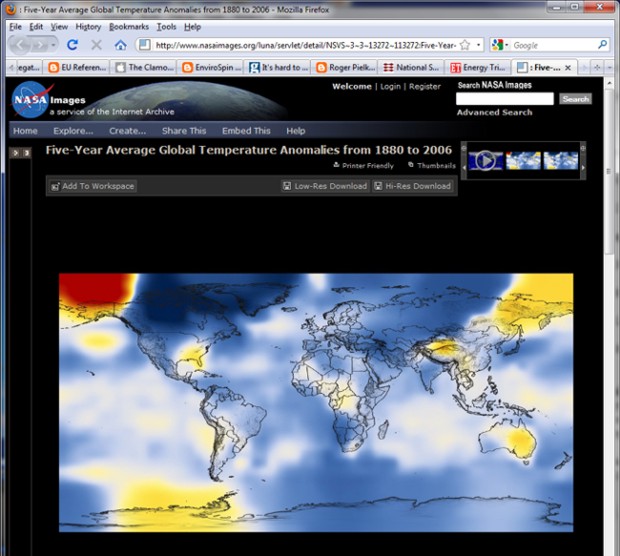Click the Login link
620x556 pixels.
pos(390,86)
